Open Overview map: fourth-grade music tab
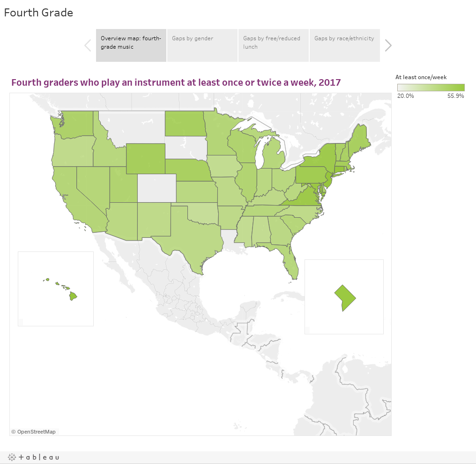The image size is (476, 464). tap(131, 45)
